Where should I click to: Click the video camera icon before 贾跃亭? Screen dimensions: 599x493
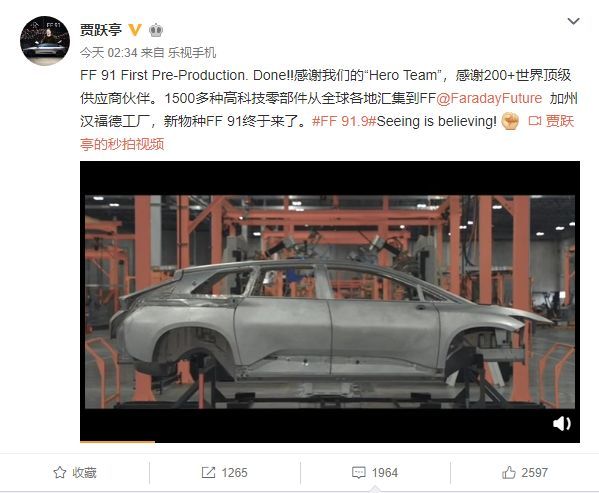(x=535, y=121)
